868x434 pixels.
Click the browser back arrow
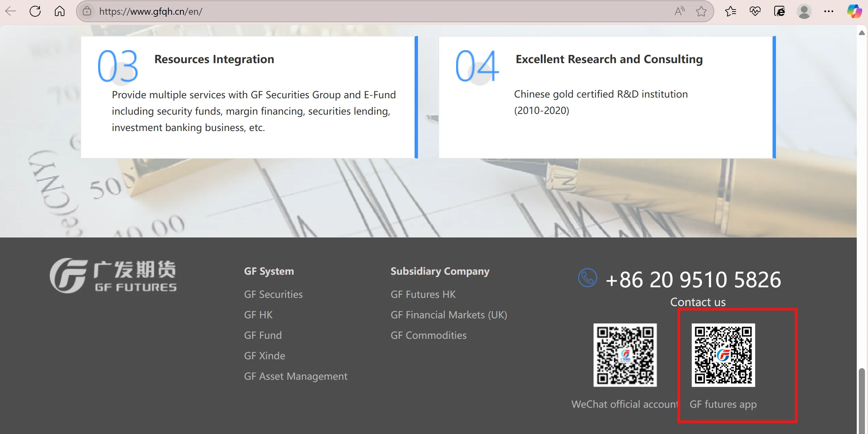click(x=11, y=11)
